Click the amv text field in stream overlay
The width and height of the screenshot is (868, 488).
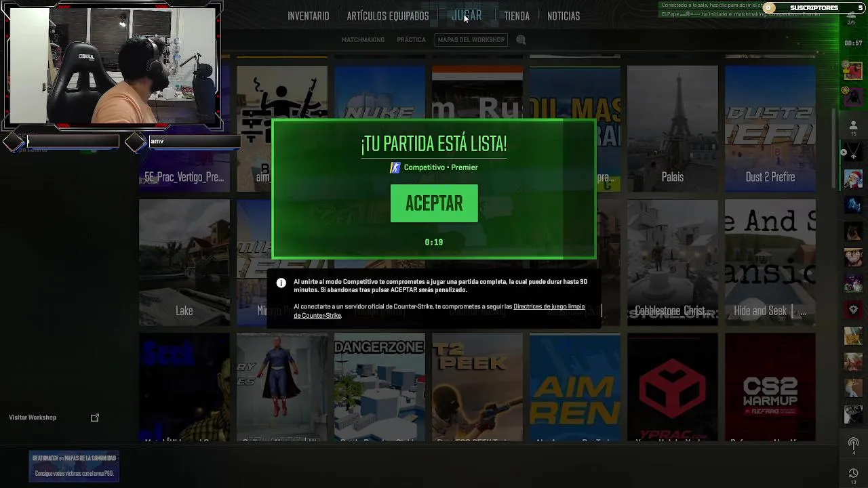pos(195,141)
